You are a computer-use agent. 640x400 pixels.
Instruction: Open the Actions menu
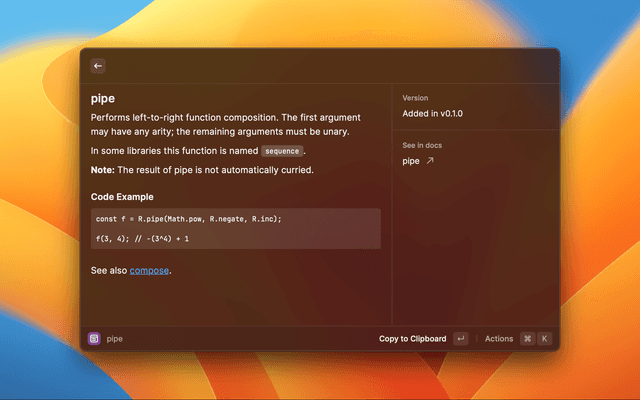(x=499, y=339)
